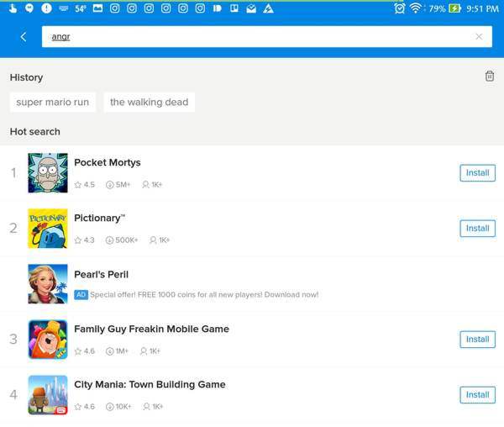Tap Pearl's Peril special offer text
This screenshot has width=504, height=427.
pos(204,294)
